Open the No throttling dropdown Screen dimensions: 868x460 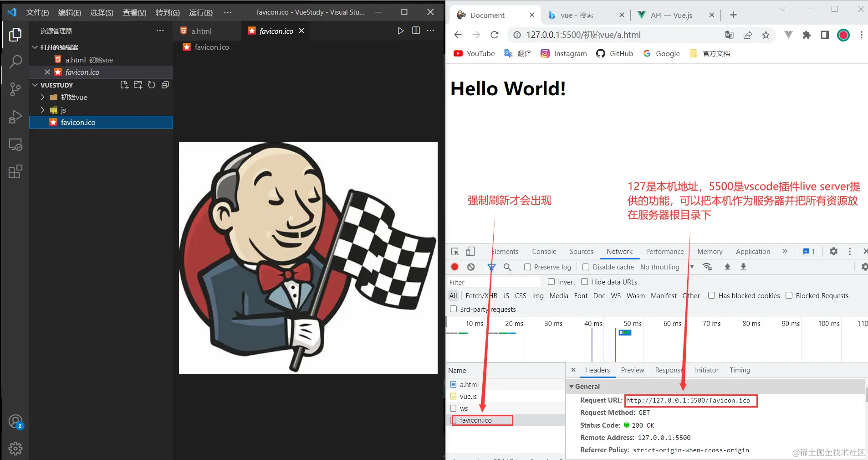tap(667, 267)
